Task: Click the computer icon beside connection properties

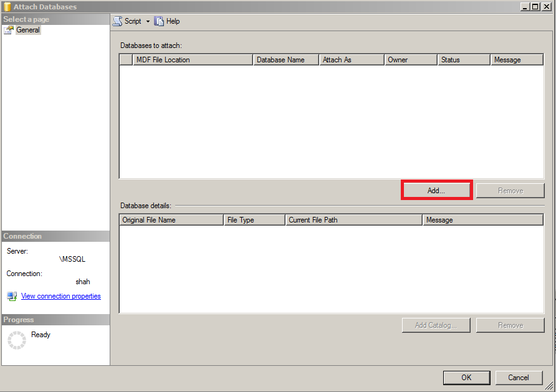Action: 12,296
